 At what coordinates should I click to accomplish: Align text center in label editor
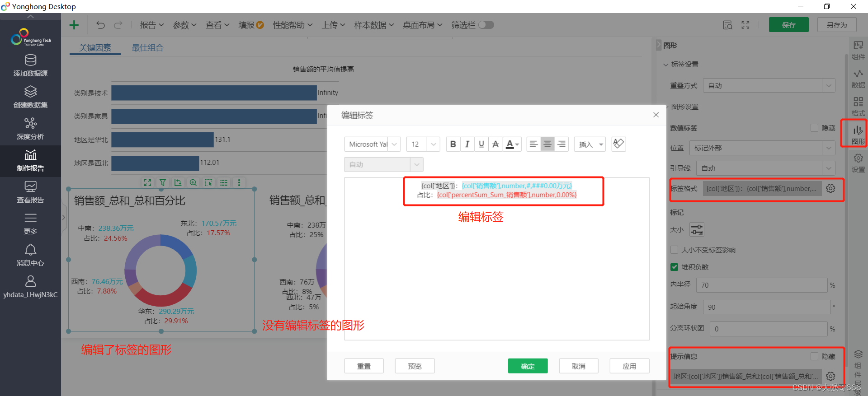click(x=547, y=144)
